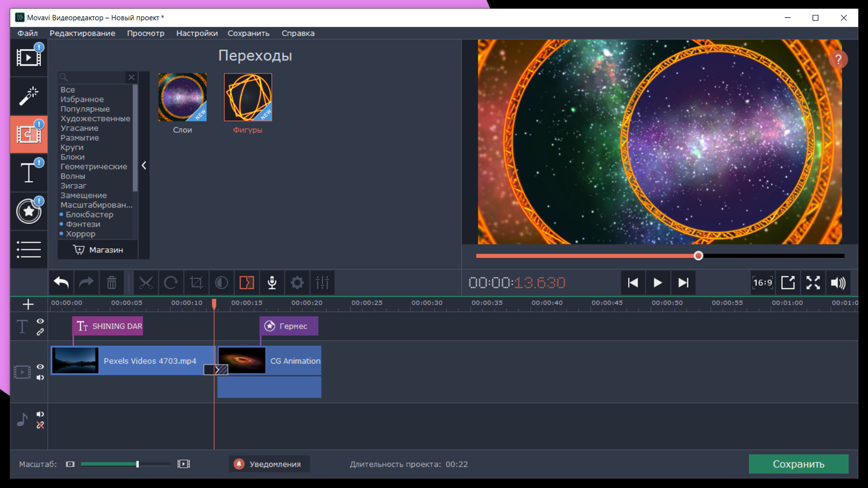Open the Настройки menu
Screen dimensions: 868x488
(197, 33)
